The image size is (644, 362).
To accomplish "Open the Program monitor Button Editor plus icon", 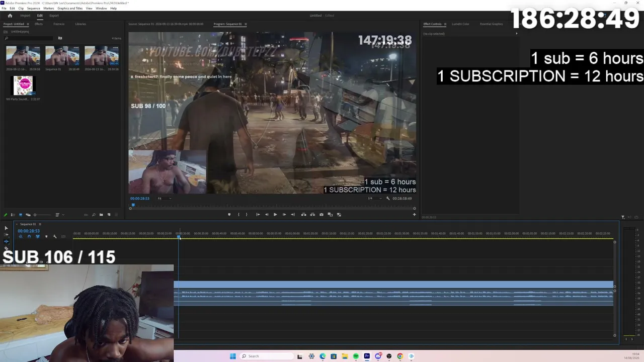I will [415, 215].
